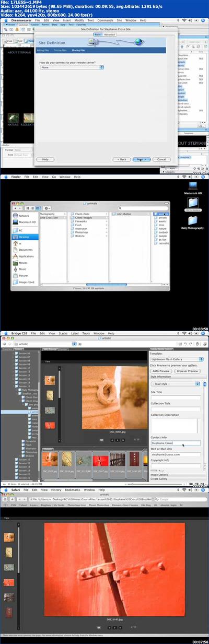Click the Next button in Site Definition

pyautogui.click(x=141, y=159)
